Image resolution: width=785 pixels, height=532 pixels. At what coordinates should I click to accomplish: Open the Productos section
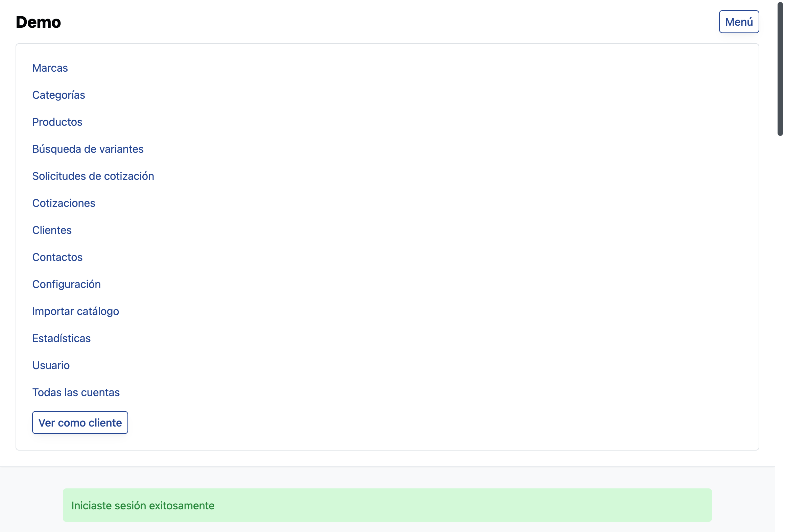click(57, 122)
